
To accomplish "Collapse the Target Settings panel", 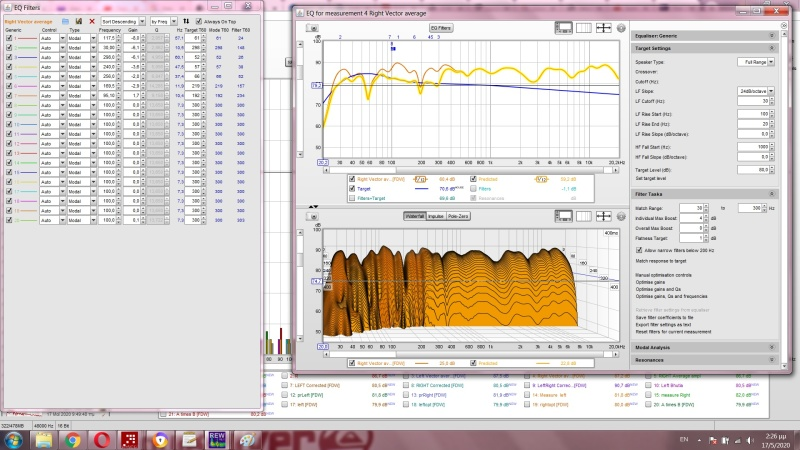I will [772, 48].
